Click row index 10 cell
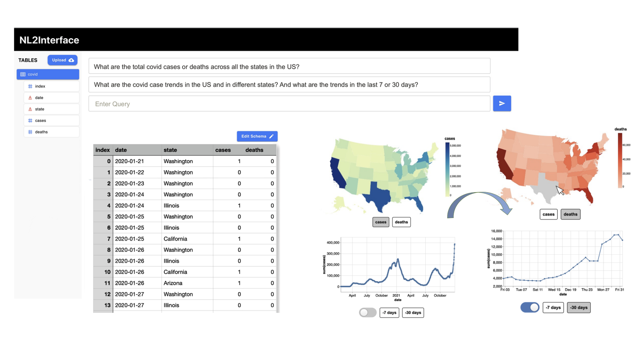The height and width of the screenshot is (343, 644). pos(103,272)
